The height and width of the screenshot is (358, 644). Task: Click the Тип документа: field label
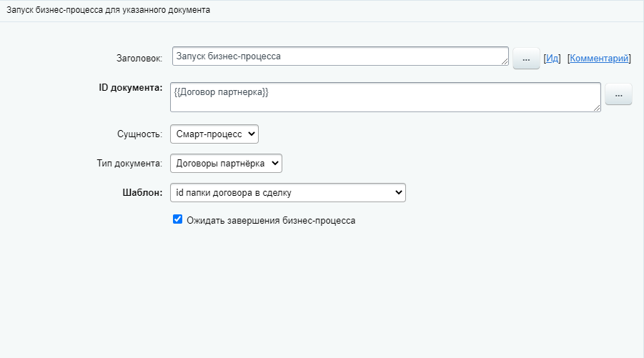(129, 164)
